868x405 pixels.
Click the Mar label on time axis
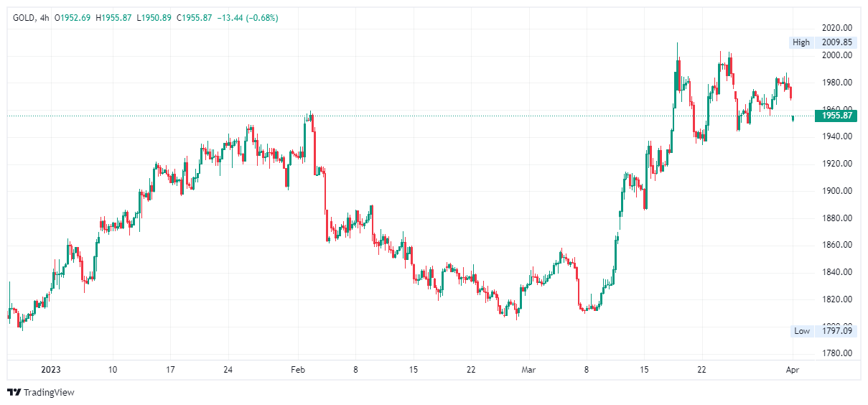(x=528, y=370)
